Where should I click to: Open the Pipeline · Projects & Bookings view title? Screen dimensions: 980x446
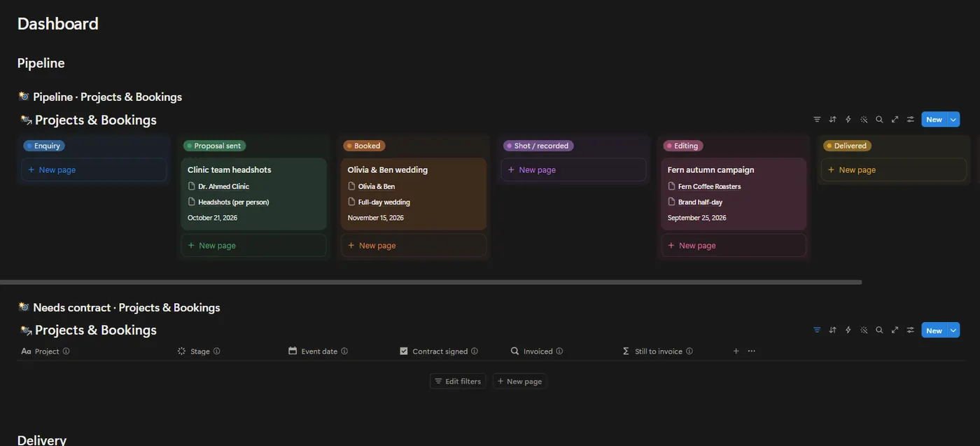107,97
